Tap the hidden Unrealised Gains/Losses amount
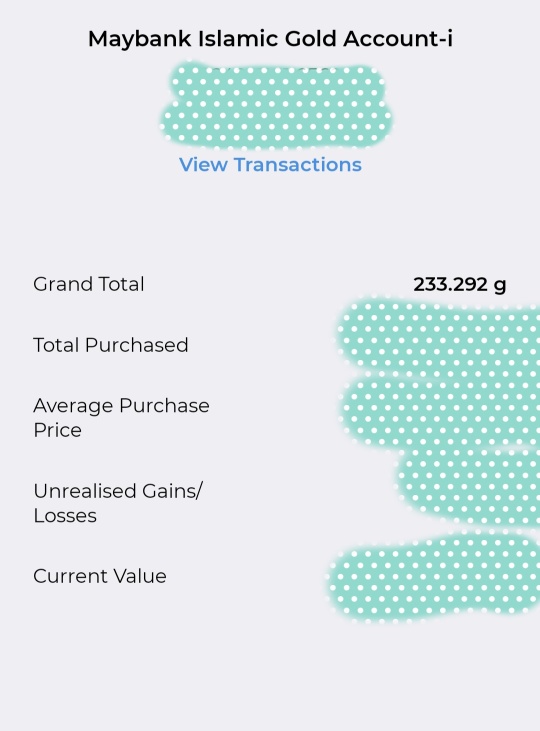 pos(469,487)
